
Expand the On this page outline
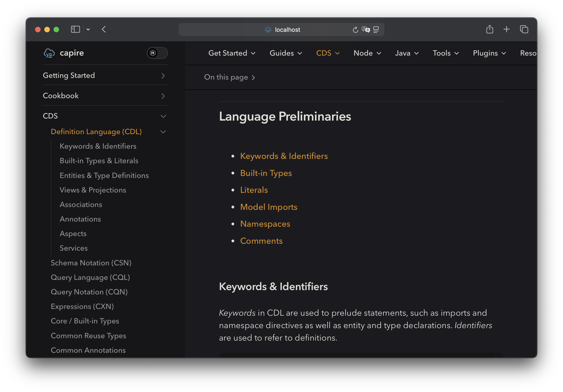click(x=230, y=77)
